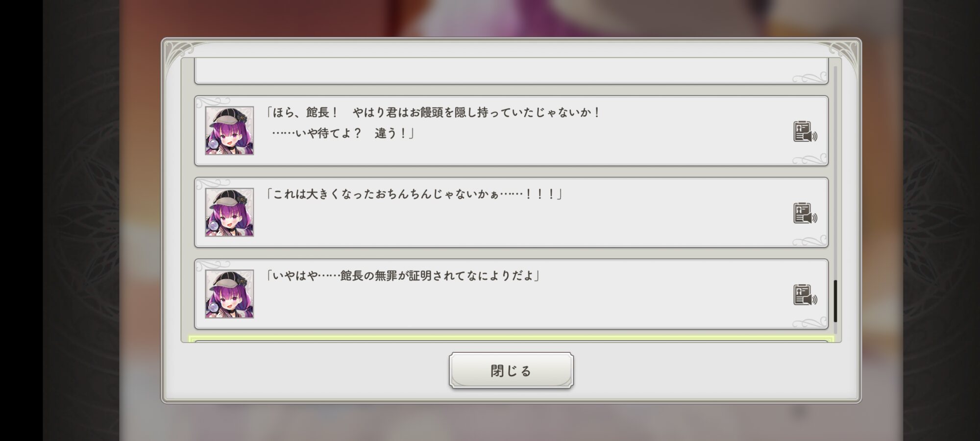Select the ほら、館長！ dialogue text
The image size is (980, 441).
(x=434, y=112)
